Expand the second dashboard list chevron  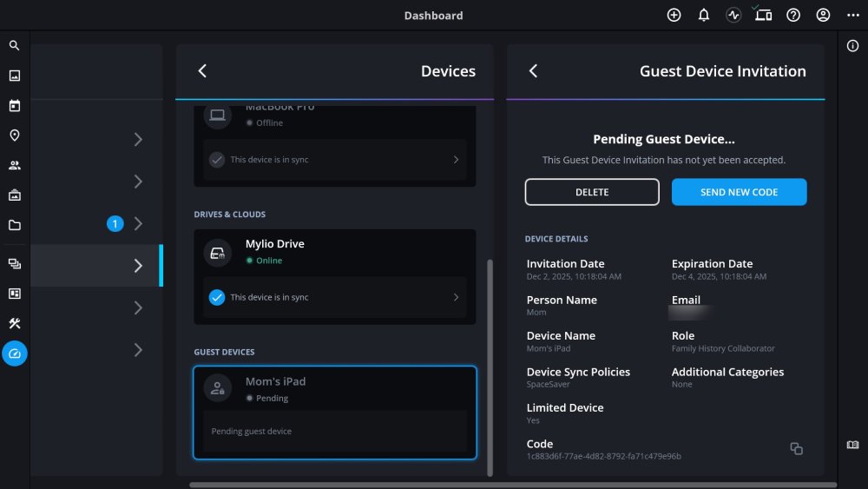click(x=138, y=181)
